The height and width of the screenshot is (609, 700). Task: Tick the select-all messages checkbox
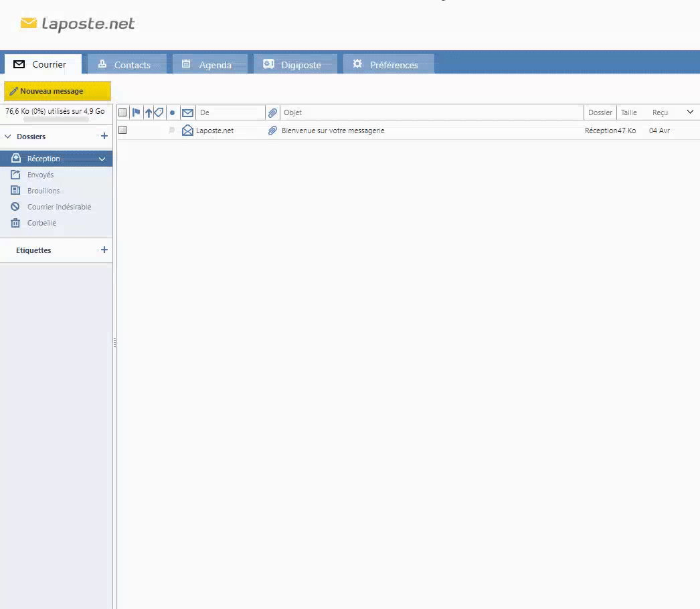[122, 112]
